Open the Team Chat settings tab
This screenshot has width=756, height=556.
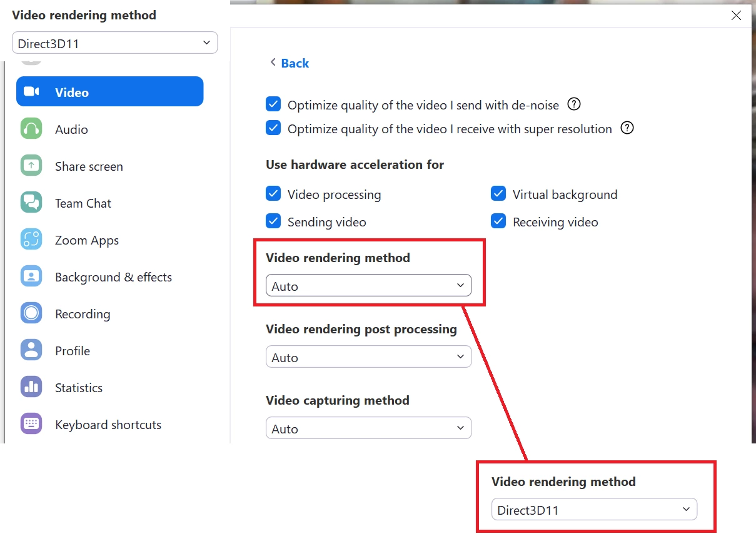coord(110,203)
